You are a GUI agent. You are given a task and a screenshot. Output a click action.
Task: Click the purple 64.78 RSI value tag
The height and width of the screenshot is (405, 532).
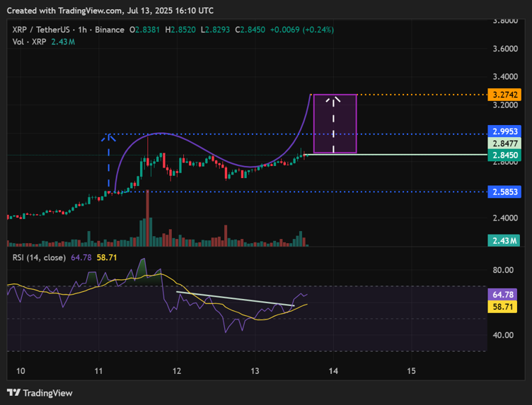point(504,294)
